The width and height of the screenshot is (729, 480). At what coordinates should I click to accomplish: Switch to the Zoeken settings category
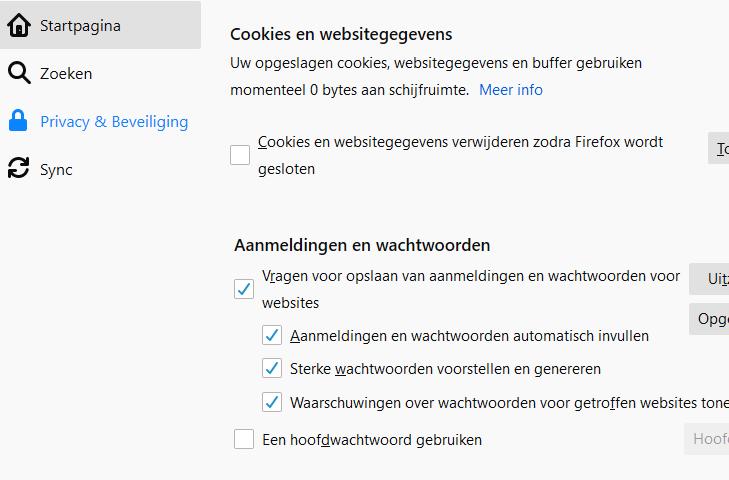tap(66, 73)
